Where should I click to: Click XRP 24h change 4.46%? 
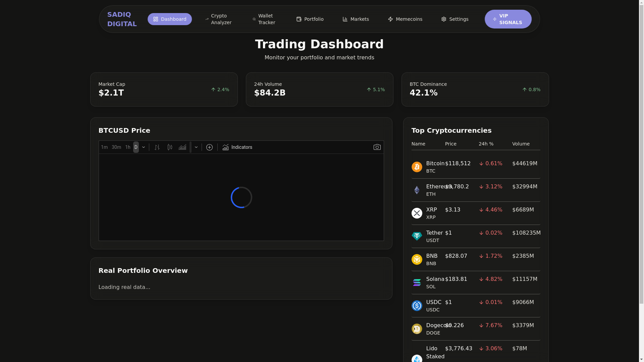pyautogui.click(x=491, y=210)
